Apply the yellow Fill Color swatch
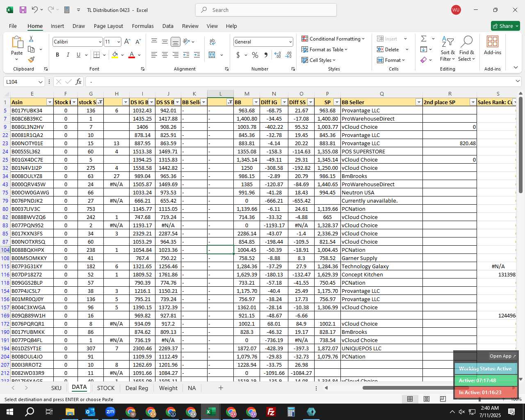The width and height of the screenshot is (525, 420). 115,55
